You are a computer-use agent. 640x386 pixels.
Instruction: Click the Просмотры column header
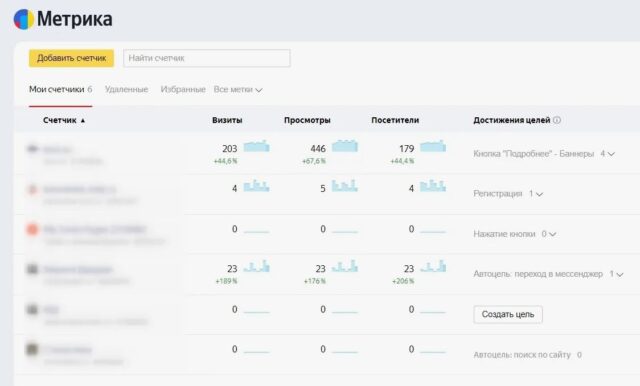(x=307, y=120)
